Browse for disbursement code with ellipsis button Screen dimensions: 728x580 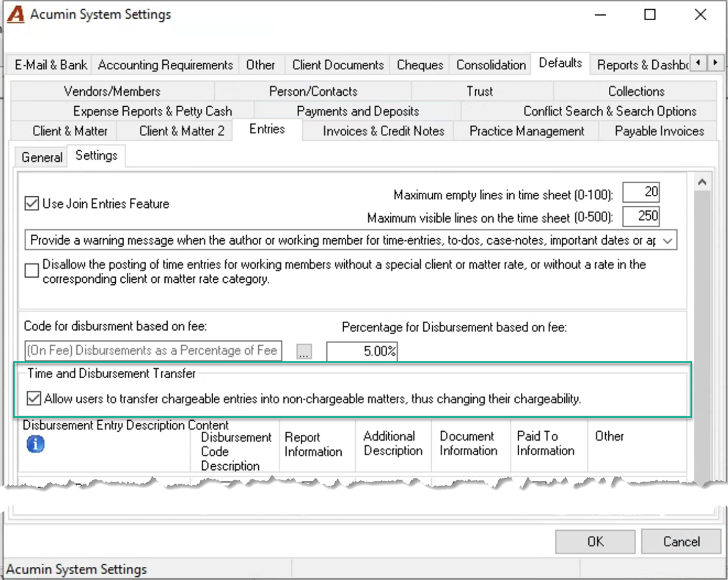pyautogui.click(x=304, y=351)
